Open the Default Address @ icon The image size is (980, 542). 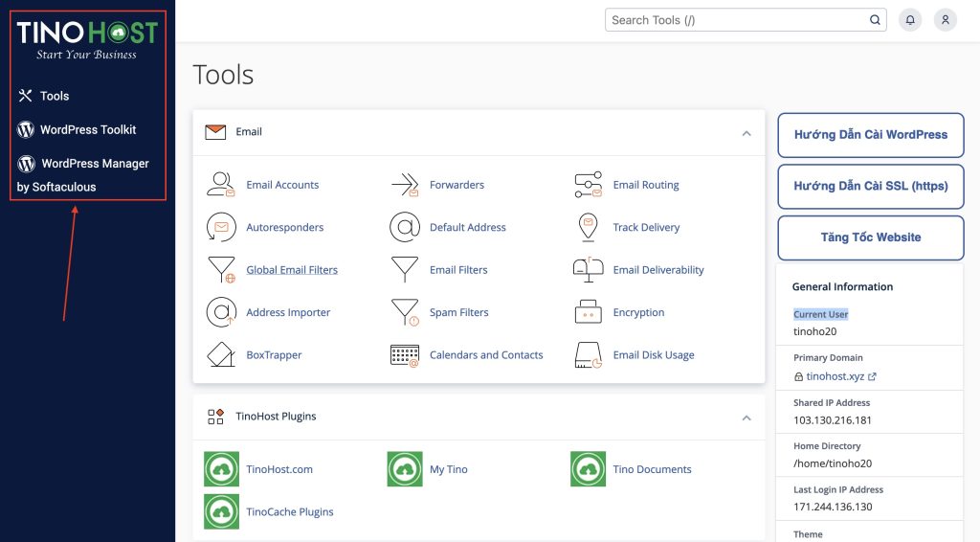(x=405, y=227)
